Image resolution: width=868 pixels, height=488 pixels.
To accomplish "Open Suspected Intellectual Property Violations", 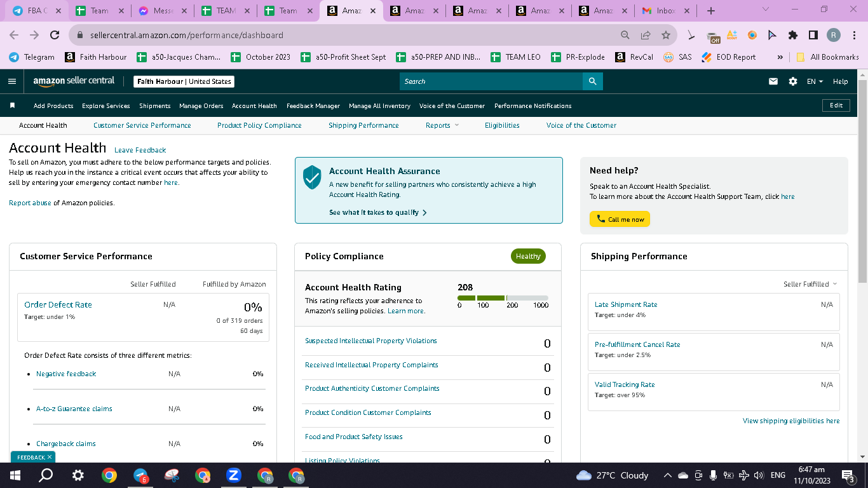I will pyautogui.click(x=371, y=341).
